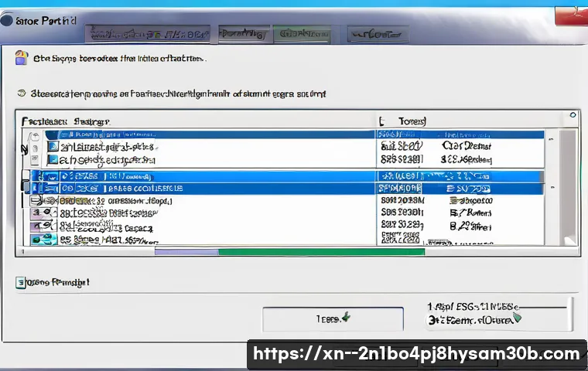This screenshot has height=371, width=588.
Task: Click the up arrow of the list scrollbar
Action: [x=550, y=139]
